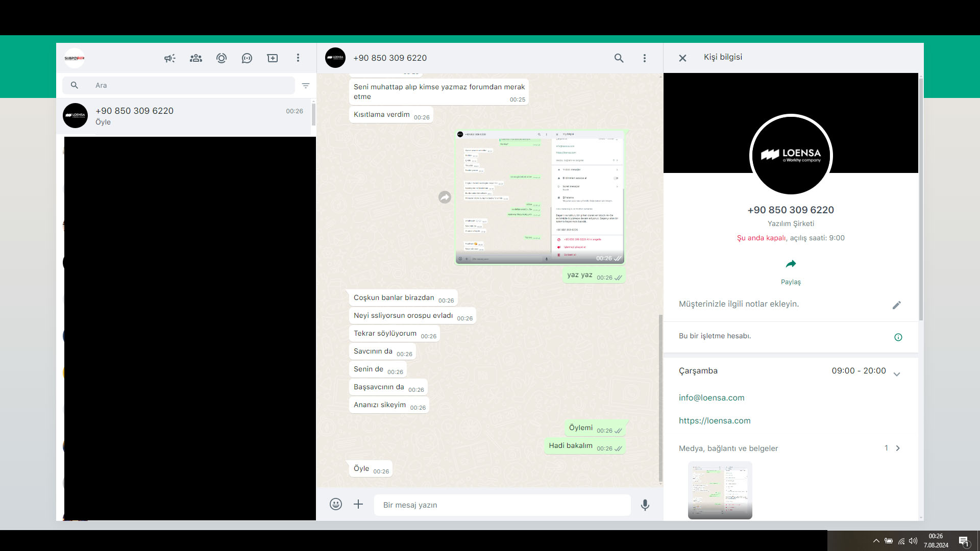Open the Communities icon
The height and width of the screenshot is (551, 980).
pos(196,58)
